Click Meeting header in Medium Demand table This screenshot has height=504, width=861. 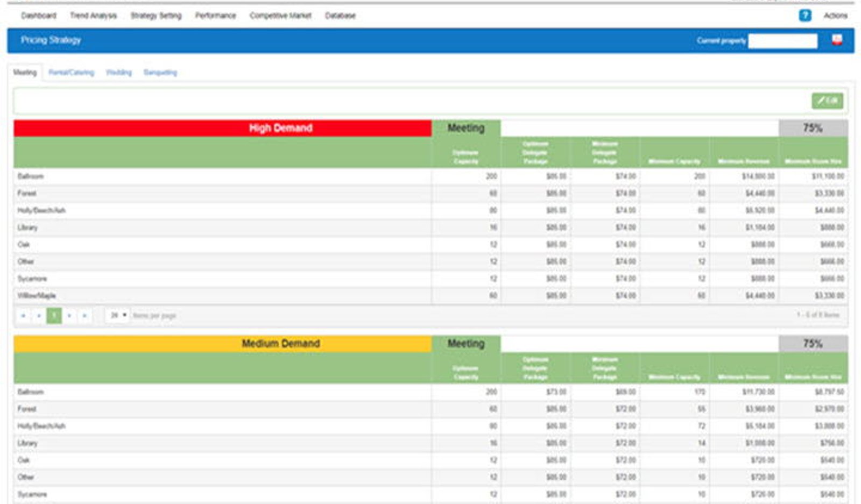[466, 344]
